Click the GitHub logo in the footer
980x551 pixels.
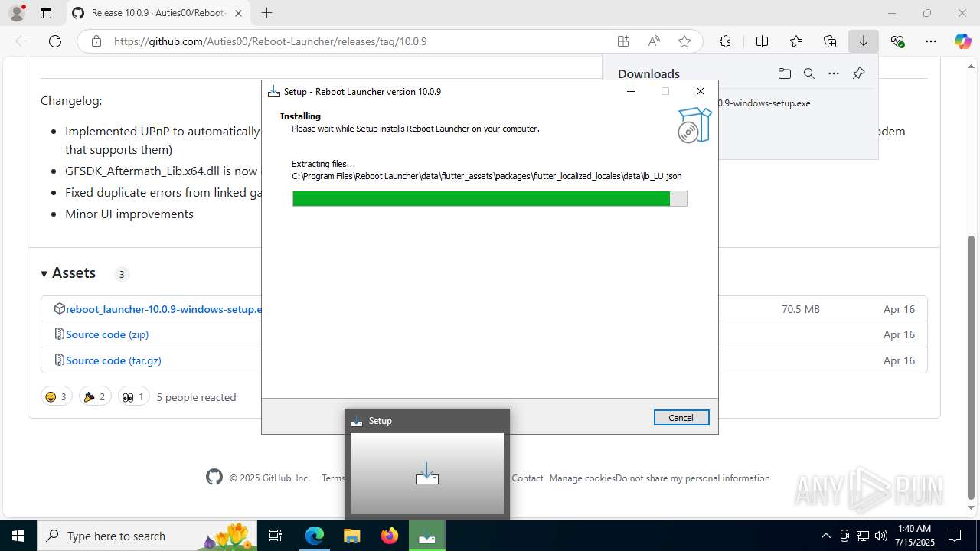pyautogui.click(x=214, y=477)
